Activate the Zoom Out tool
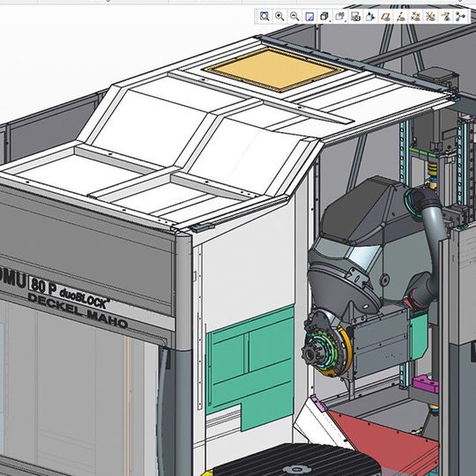Image resolution: width=476 pixels, height=476 pixels. coord(294,16)
